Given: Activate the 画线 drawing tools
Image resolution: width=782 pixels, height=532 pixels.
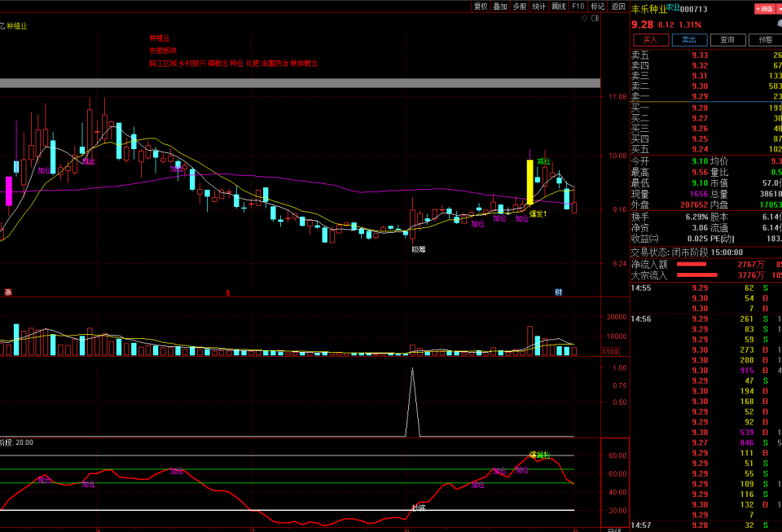Looking at the screenshot, I should coord(559,7).
